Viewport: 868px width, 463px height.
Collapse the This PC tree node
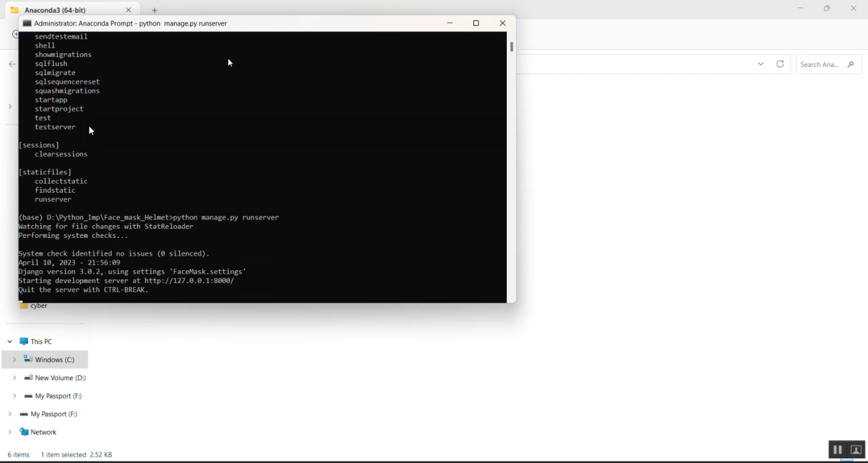tap(10, 341)
